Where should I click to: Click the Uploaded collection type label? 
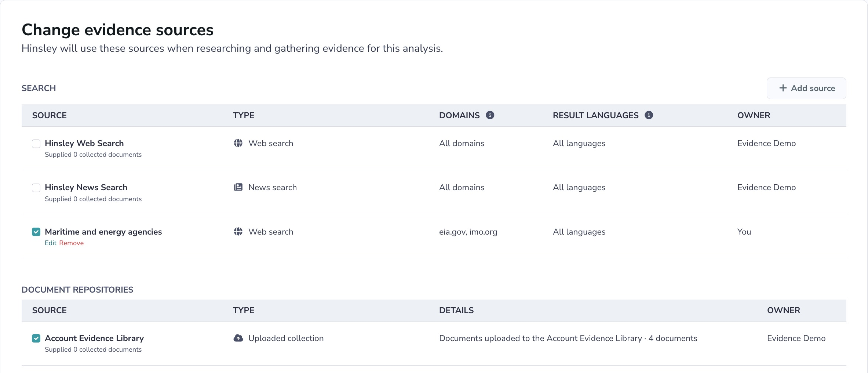[286, 338]
